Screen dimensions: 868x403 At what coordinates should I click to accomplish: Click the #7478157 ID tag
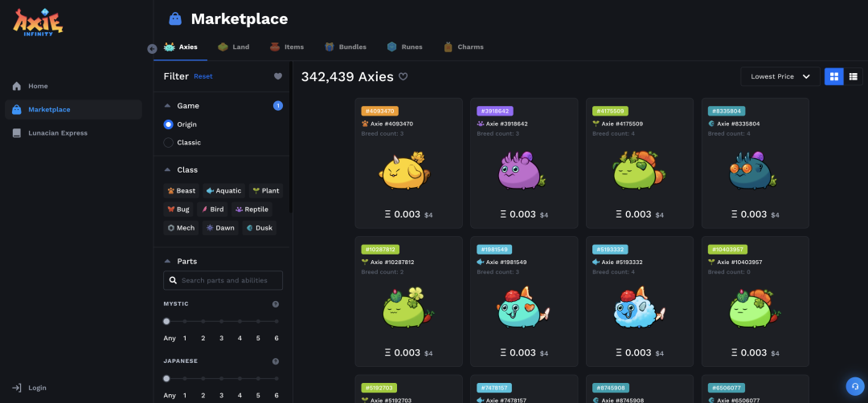coord(494,388)
